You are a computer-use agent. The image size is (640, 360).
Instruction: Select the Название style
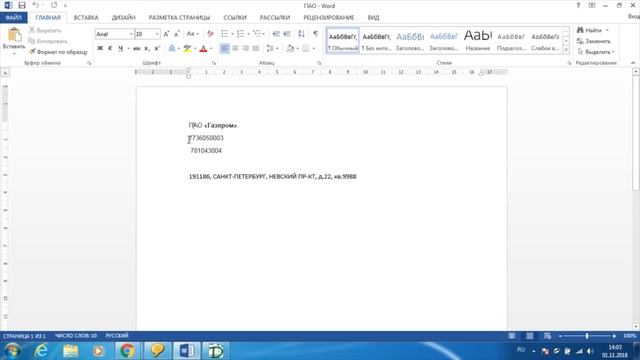pos(478,40)
